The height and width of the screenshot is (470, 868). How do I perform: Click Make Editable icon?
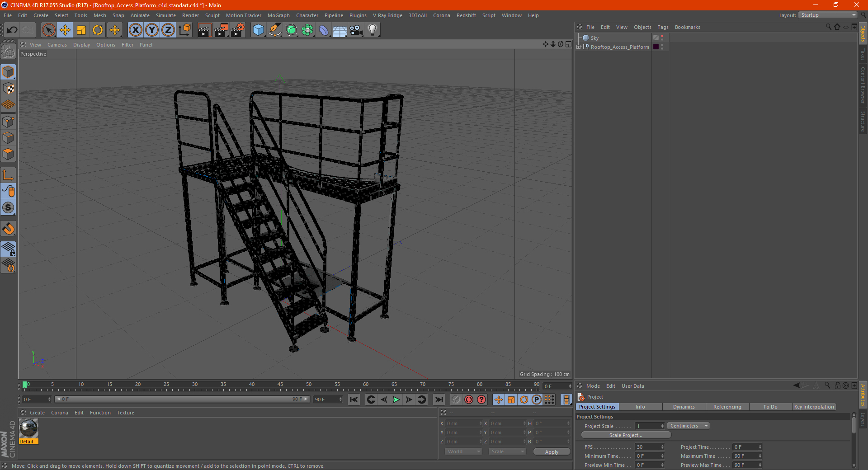(x=8, y=52)
